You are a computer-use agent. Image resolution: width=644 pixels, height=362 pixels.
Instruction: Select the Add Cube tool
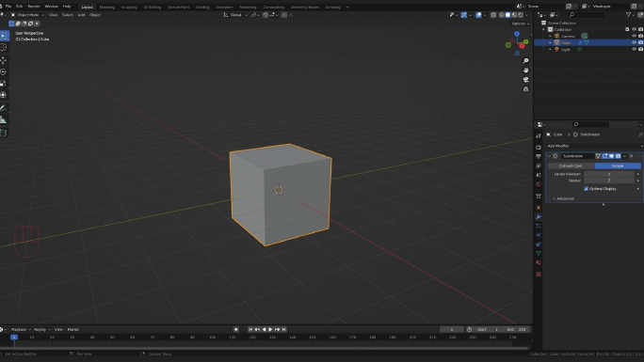pyautogui.click(x=3, y=133)
